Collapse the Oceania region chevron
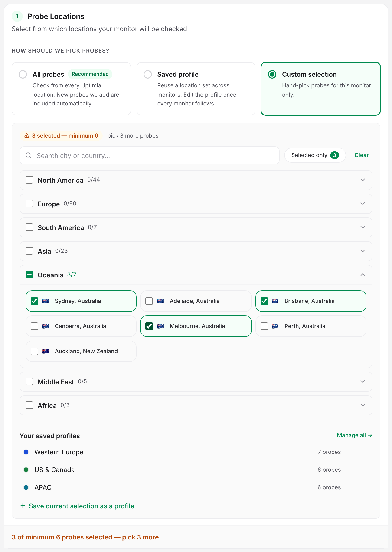 click(362, 275)
